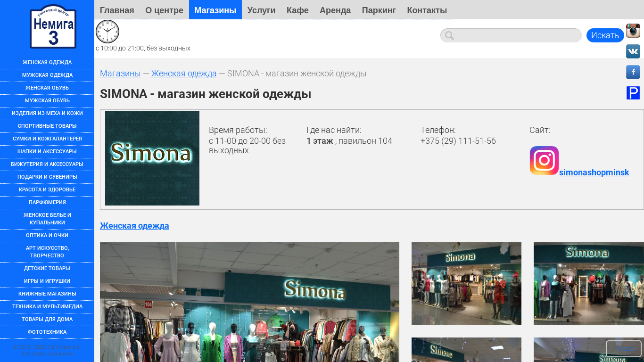The width and height of the screenshot is (644, 362).
Task: Focus the site search input field
Action: 511,35
